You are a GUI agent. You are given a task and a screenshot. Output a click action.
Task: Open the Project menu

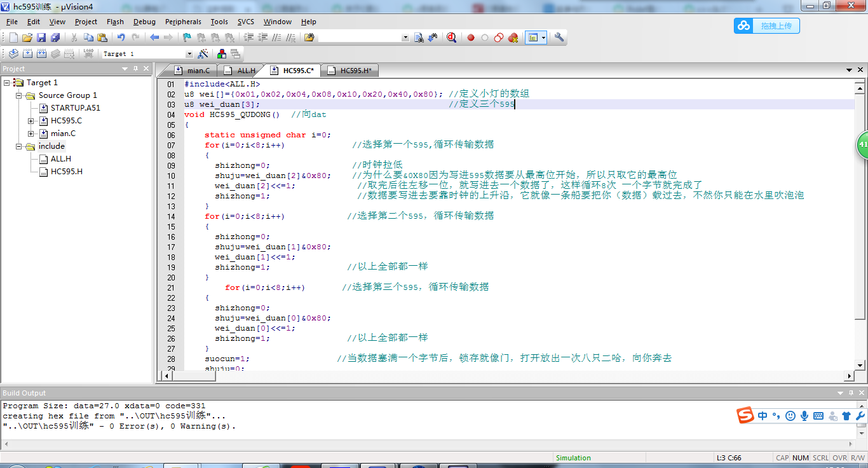coord(86,22)
